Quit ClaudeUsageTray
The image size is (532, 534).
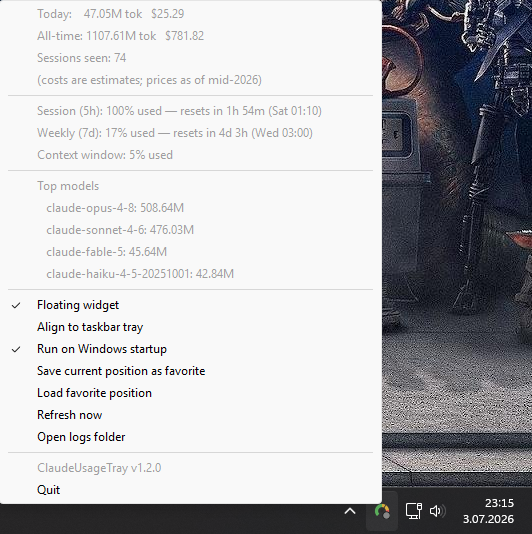click(x=191, y=490)
